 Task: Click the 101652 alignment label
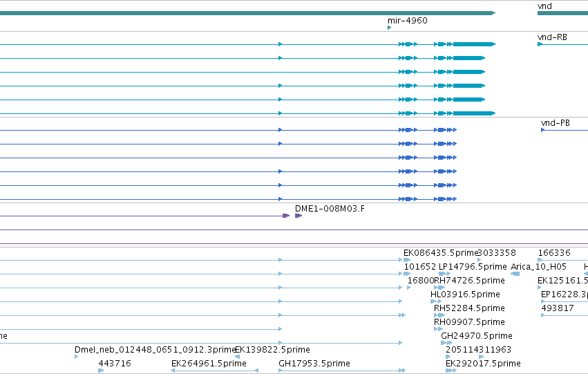coord(419,267)
